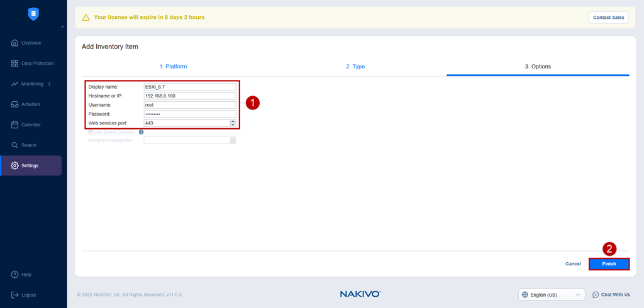Click the Chat With Us bubble icon
Image resolution: width=644 pixels, height=308 pixels.
(x=596, y=294)
